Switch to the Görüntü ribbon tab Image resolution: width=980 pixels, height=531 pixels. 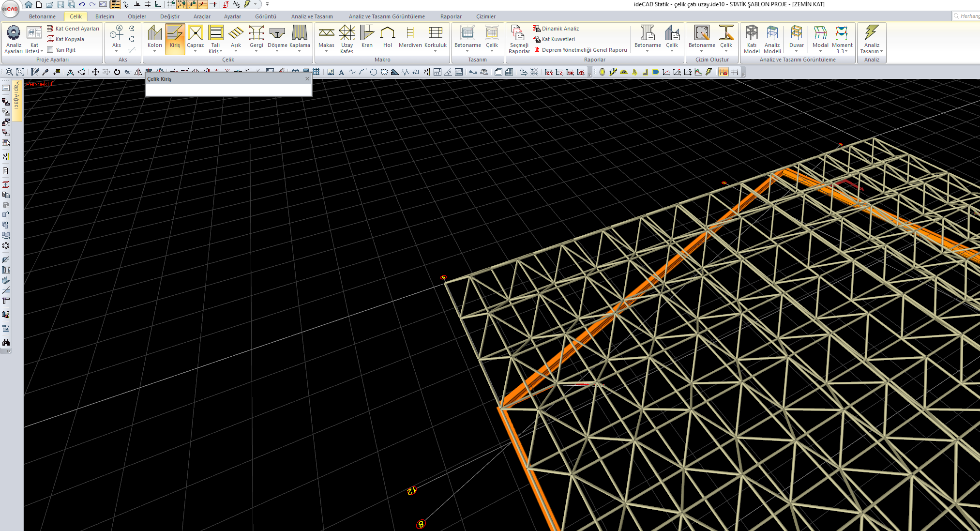pyautogui.click(x=266, y=16)
